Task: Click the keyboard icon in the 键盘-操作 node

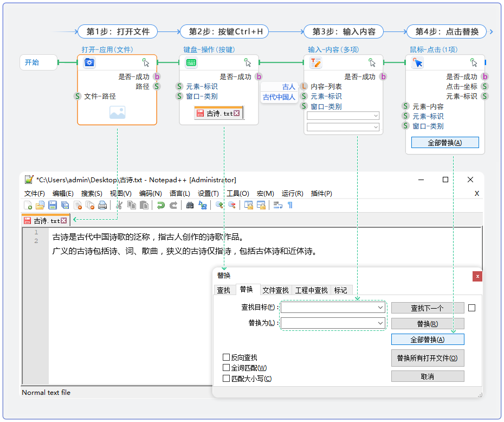Action: [x=191, y=62]
